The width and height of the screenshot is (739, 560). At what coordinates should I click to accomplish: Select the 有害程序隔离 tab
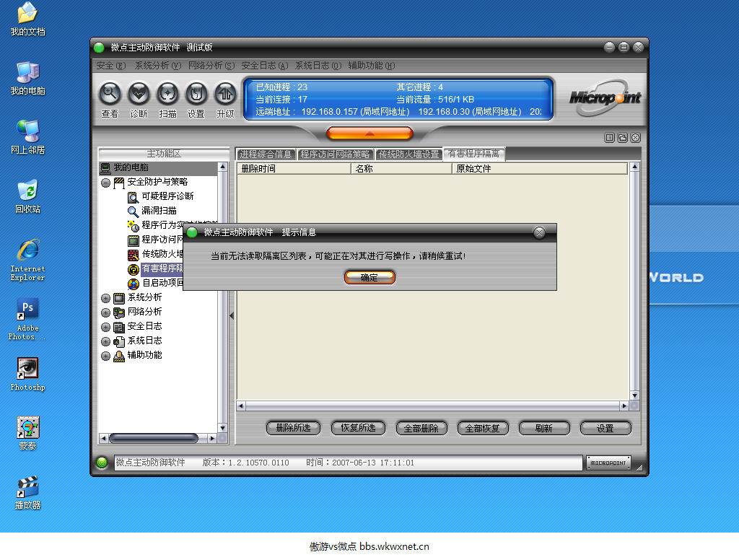point(473,154)
